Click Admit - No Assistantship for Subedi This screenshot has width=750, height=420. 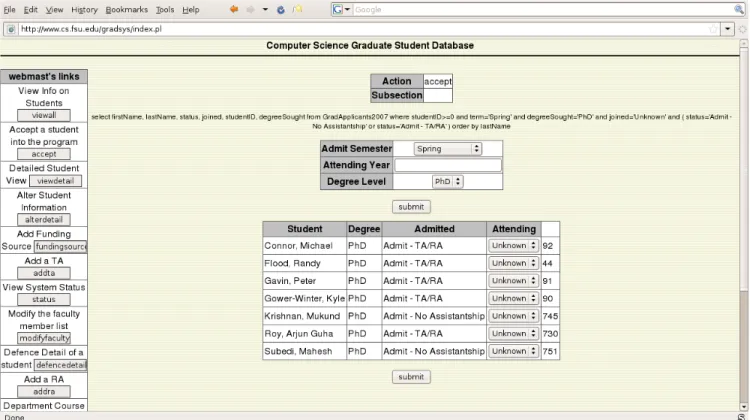[434, 351]
